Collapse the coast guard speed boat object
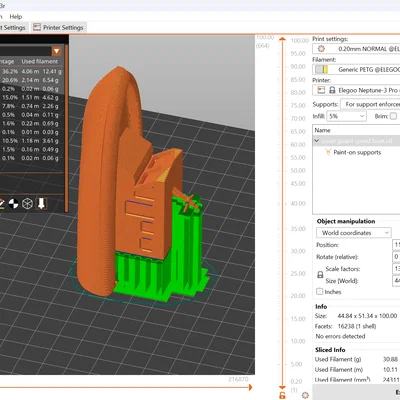This screenshot has width=400, height=400. tap(316, 141)
